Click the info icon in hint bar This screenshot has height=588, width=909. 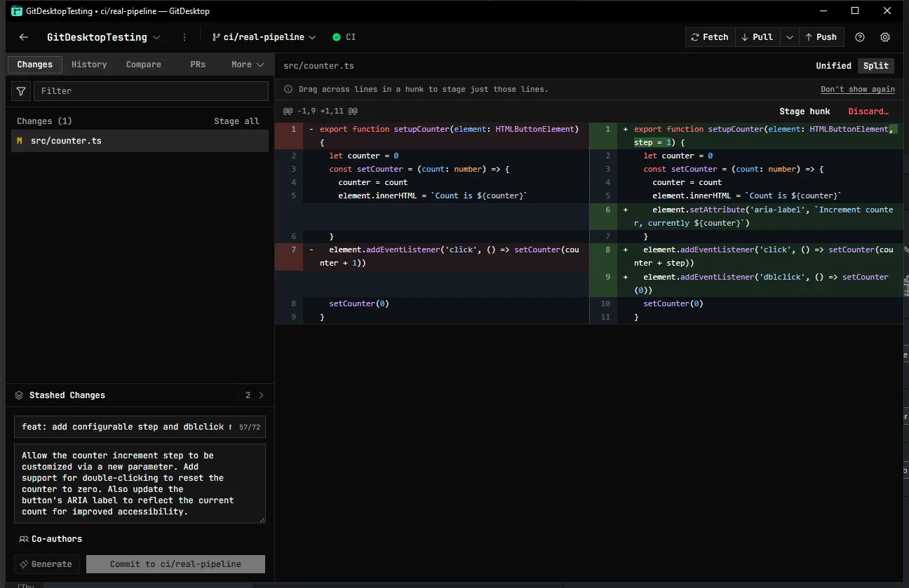click(x=288, y=90)
